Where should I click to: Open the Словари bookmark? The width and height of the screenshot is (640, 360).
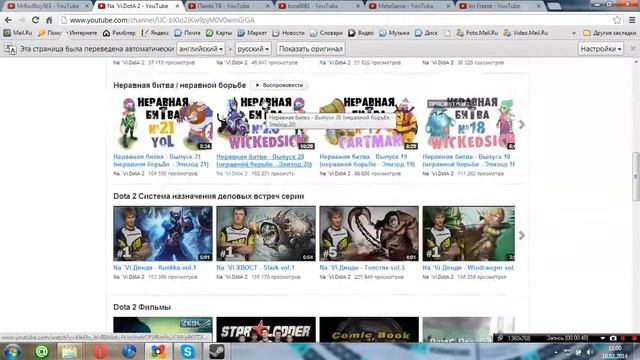tap(326, 33)
